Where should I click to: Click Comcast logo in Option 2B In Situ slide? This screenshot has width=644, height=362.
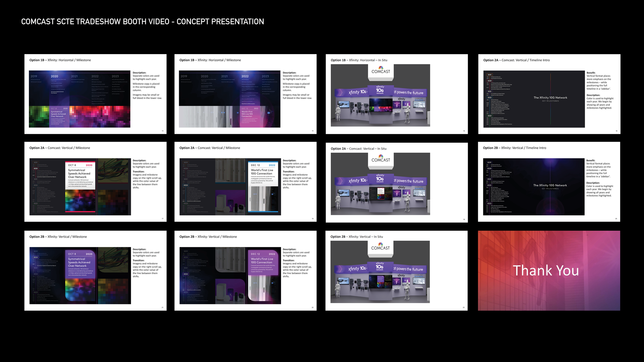click(380, 246)
